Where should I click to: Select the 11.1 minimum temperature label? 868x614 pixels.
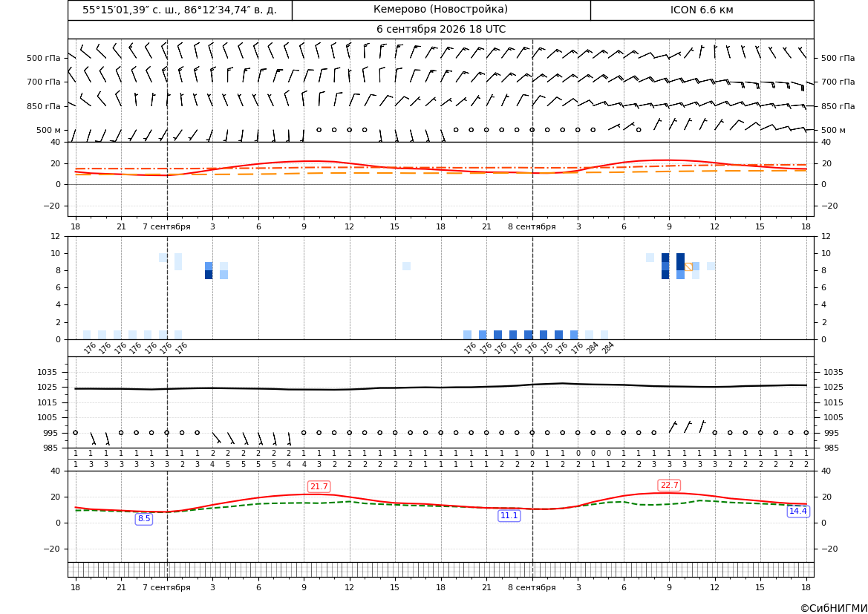(509, 515)
